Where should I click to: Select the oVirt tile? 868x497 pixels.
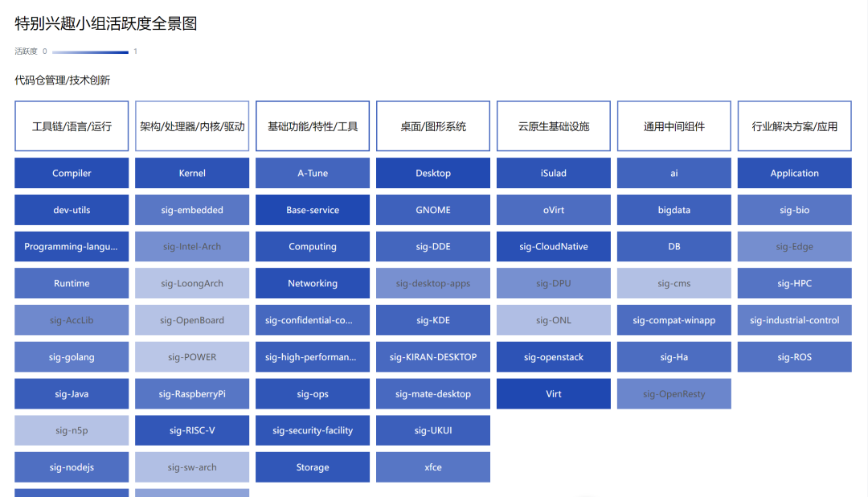554,209
